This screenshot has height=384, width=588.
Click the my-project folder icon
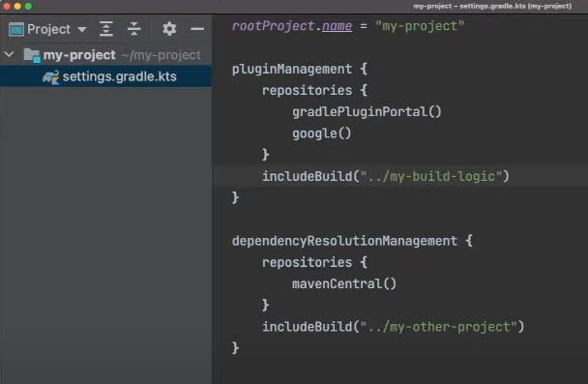[32, 55]
